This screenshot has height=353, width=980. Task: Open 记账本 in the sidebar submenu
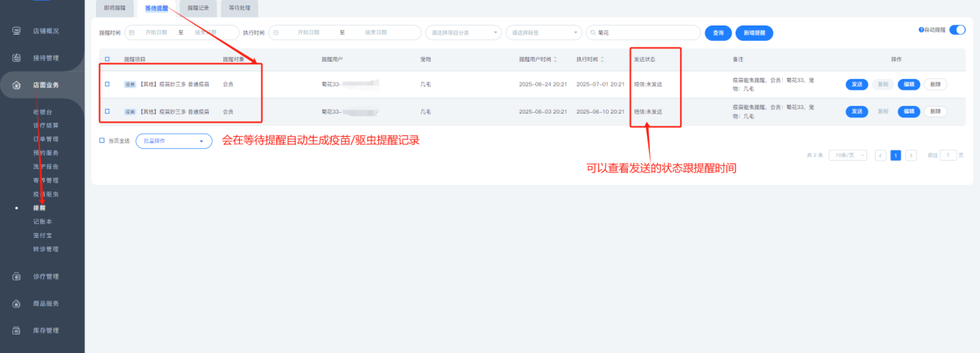coord(43,222)
